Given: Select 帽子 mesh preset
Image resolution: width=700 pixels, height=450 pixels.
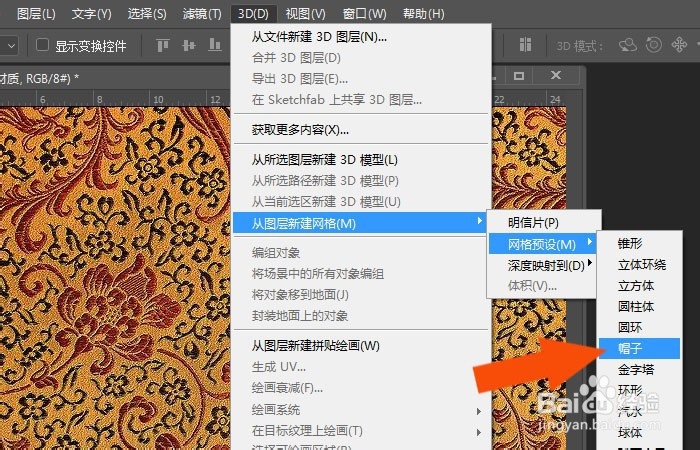Looking at the screenshot, I should [639, 348].
